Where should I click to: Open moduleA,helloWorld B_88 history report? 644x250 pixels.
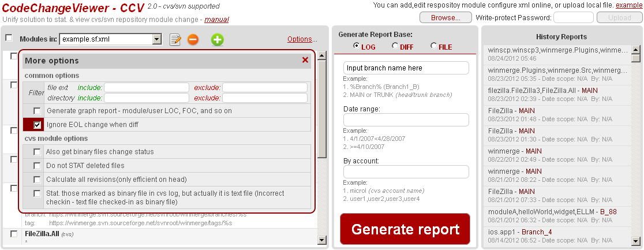click(557, 215)
